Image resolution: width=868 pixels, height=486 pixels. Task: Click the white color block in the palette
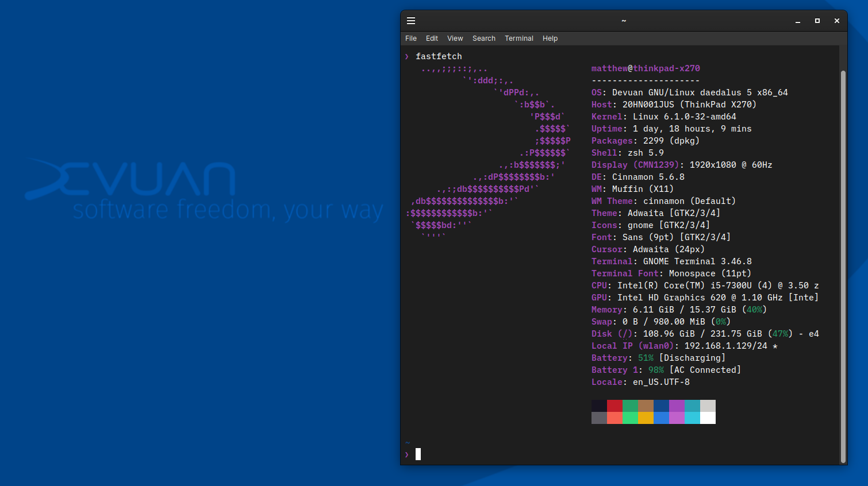[708, 418]
